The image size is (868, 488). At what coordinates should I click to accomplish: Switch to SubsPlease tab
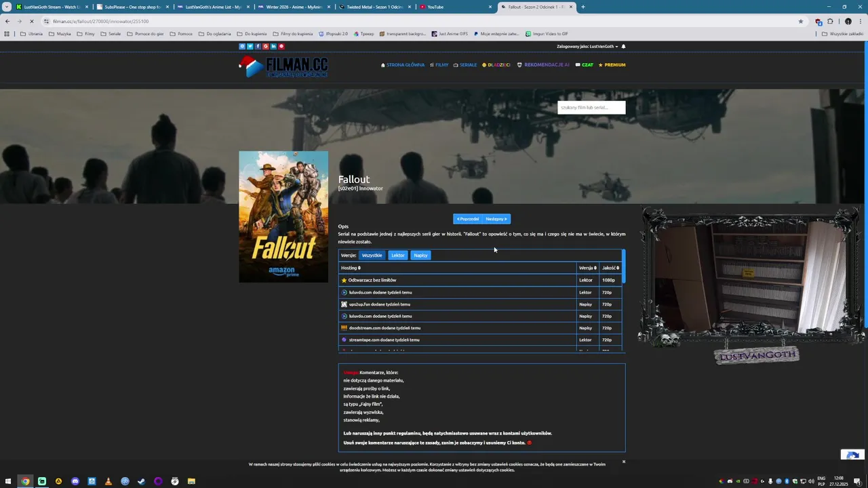[132, 7]
